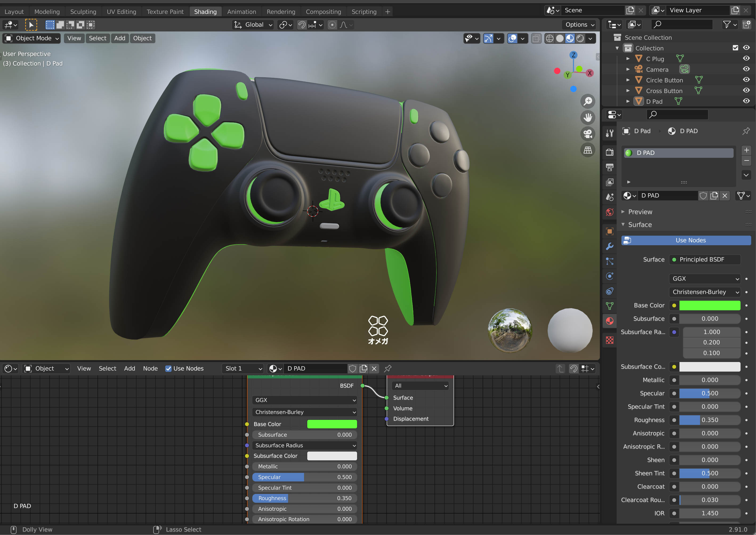Expand Subsurface Radius dropdown on BSDF node
The height and width of the screenshot is (535, 756).
[x=305, y=445]
